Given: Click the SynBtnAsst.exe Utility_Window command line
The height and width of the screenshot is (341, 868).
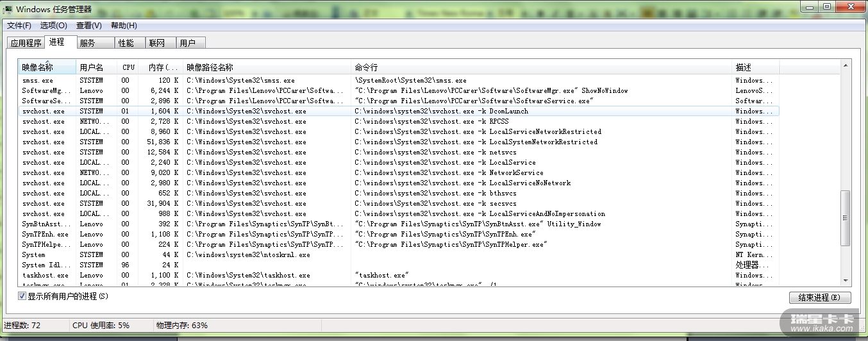Looking at the screenshot, I should [x=478, y=224].
